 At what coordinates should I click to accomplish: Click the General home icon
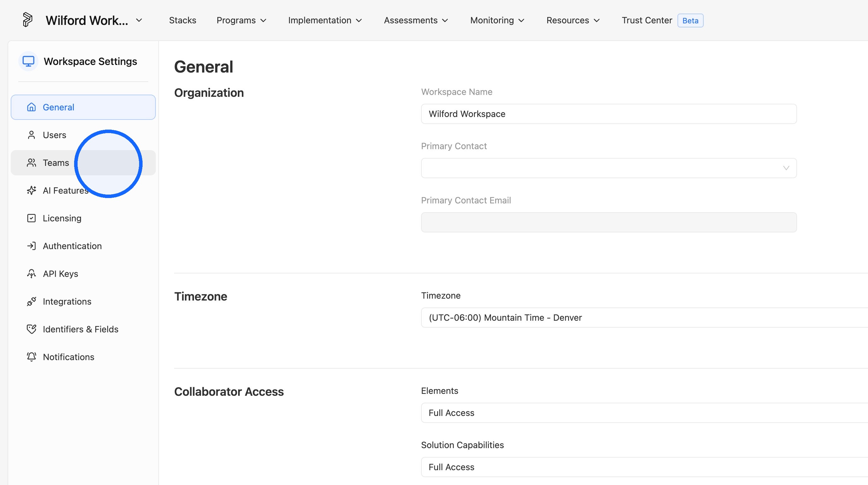coord(31,107)
